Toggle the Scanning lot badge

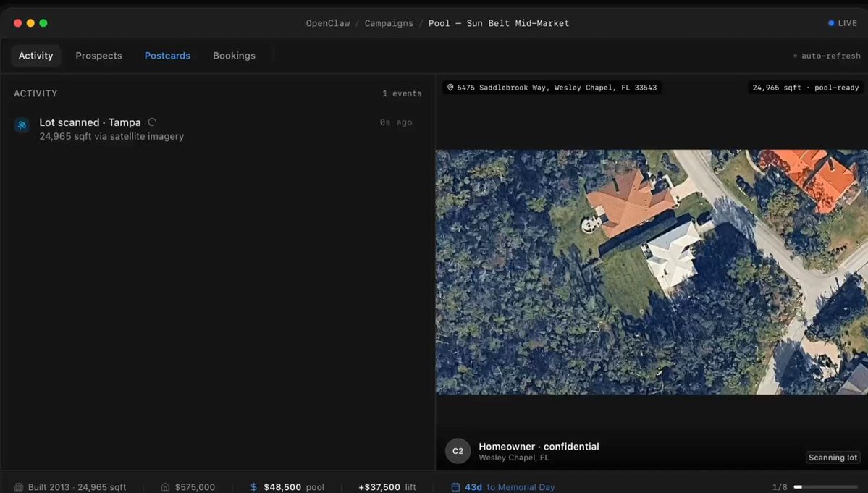pyautogui.click(x=832, y=457)
